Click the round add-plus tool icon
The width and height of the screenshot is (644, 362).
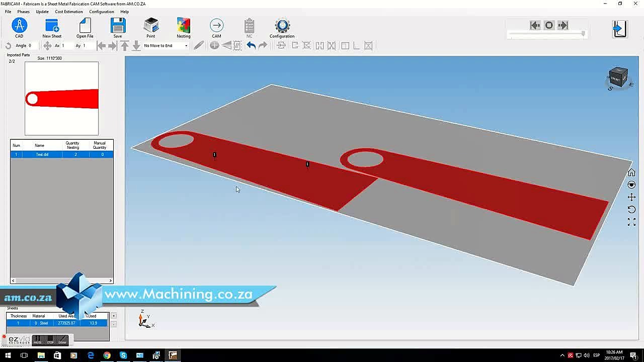coord(214,46)
